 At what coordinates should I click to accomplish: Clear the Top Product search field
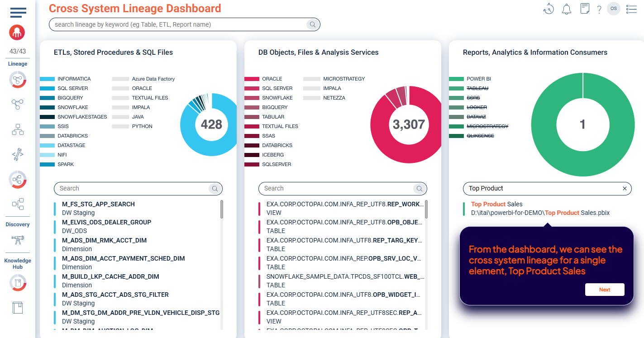pyautogui.click(x=625, y=189)
